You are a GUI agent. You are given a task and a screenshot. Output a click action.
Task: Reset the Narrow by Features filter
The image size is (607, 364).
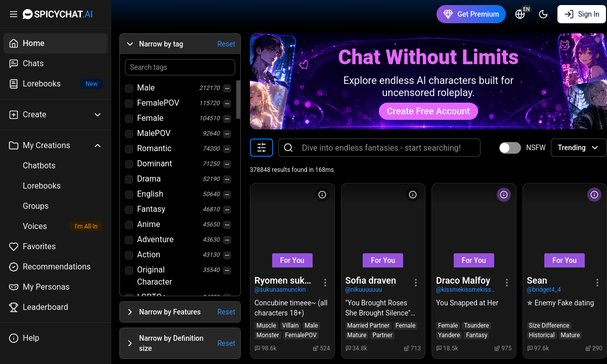pyautogui.click(x=226, y=312)
